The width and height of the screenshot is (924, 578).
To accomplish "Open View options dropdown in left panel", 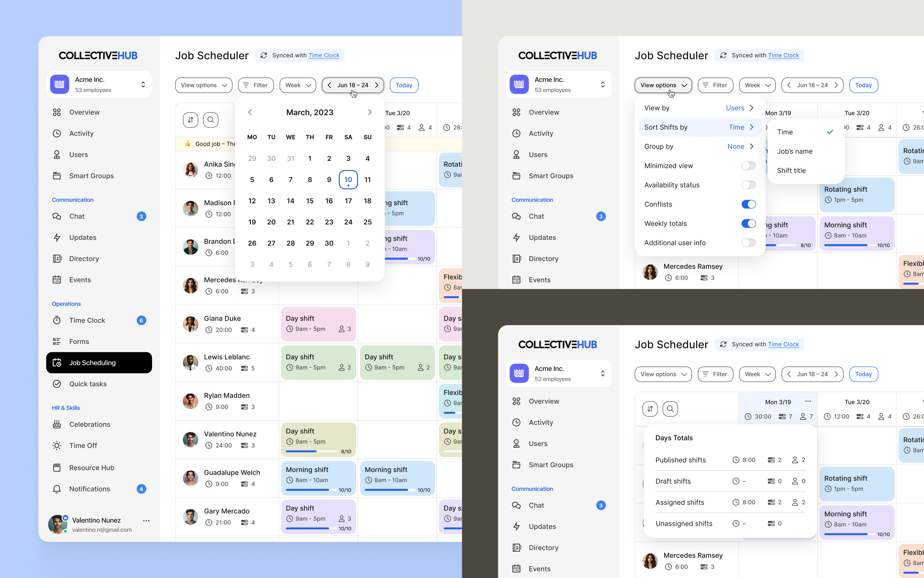I will pyautogui.click(x=203, y=85).
